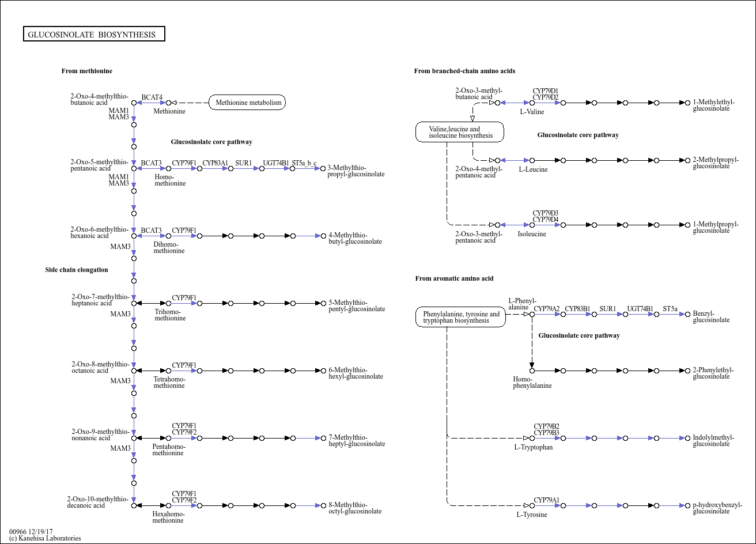The height and width of the screenshot is (544, 756).
Task: Click the Dihomomethionine compound node circle
Action: pos(168,236)
